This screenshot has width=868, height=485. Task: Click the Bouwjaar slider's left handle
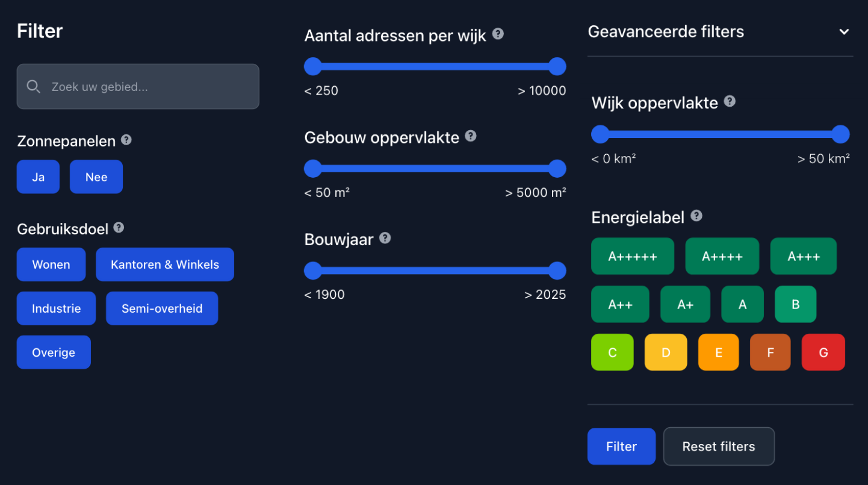[313, 271]
